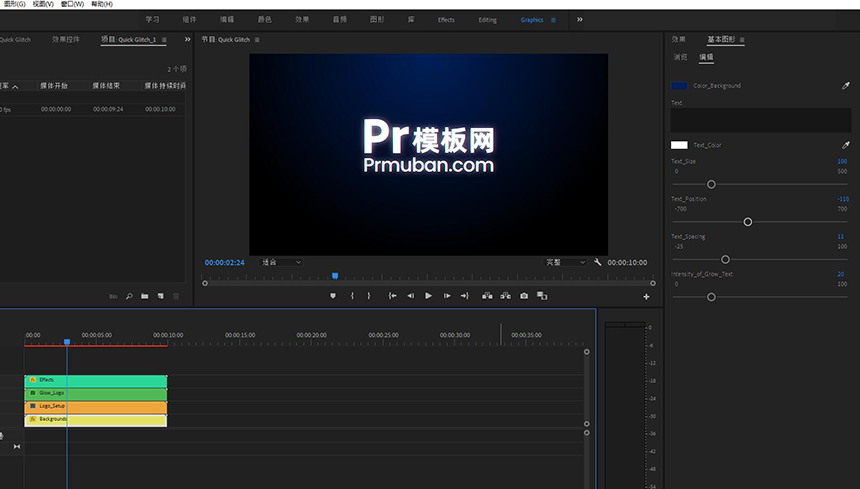Open Program Monitor settings wrench
This screenshot has height=489, width=860.
pyautogui.click(x=598, y=263)
